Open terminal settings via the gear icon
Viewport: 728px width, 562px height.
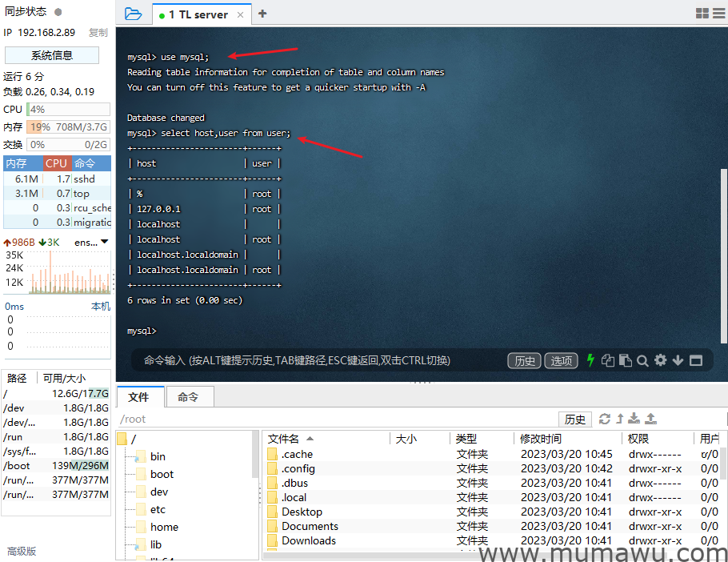(660, 360)
